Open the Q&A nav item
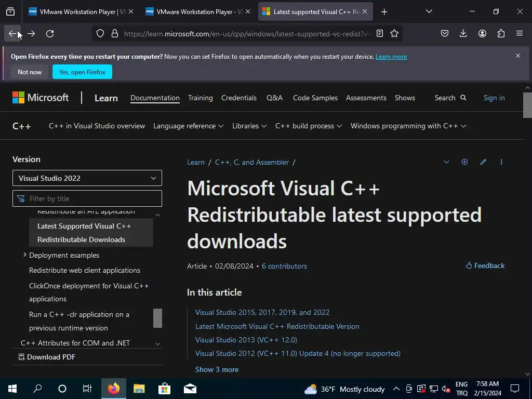The image size is (532, 399). click(274, 98)
